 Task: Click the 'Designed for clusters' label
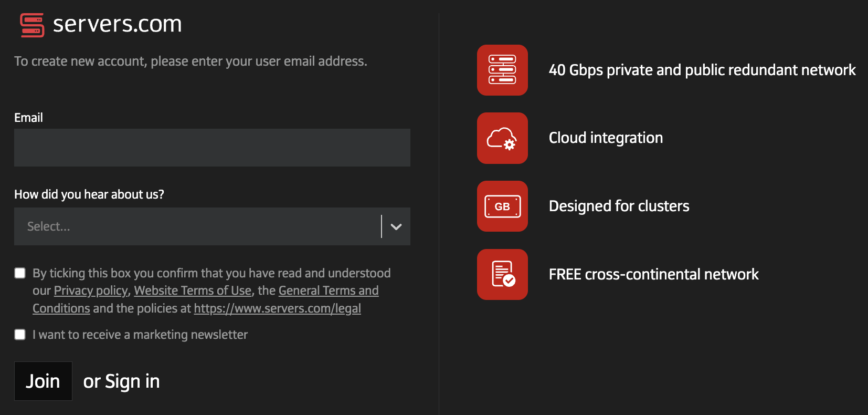(x=619, y=206)
